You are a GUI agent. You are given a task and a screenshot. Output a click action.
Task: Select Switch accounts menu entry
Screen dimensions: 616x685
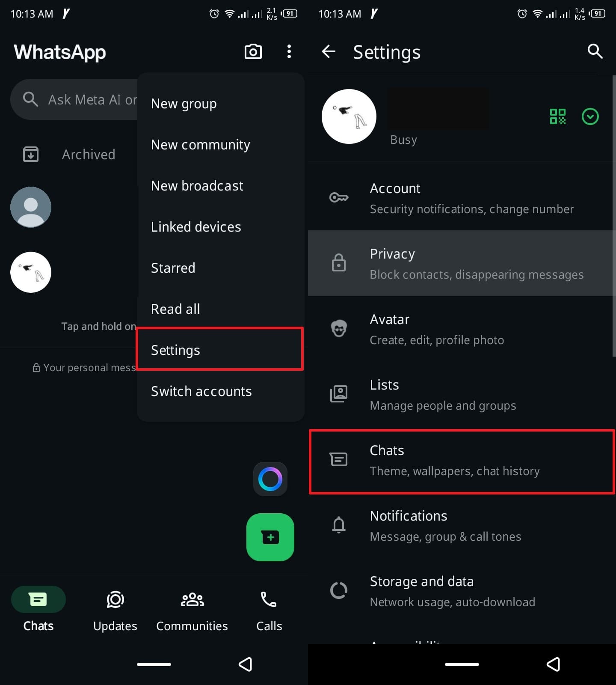(x=221, y=391)
